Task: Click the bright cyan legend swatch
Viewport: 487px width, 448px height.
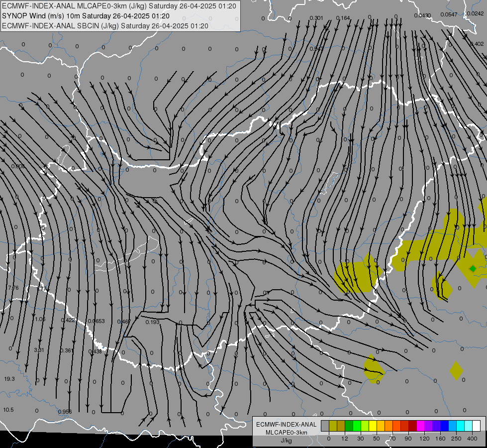Action: pos(461,426)
